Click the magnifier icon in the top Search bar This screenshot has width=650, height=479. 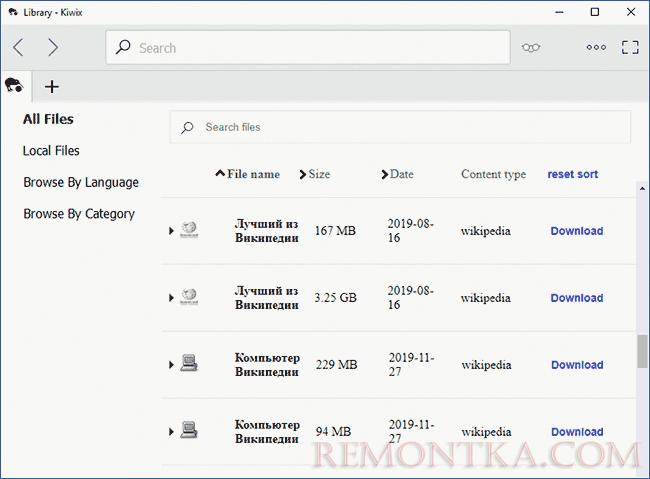(123, 47)
